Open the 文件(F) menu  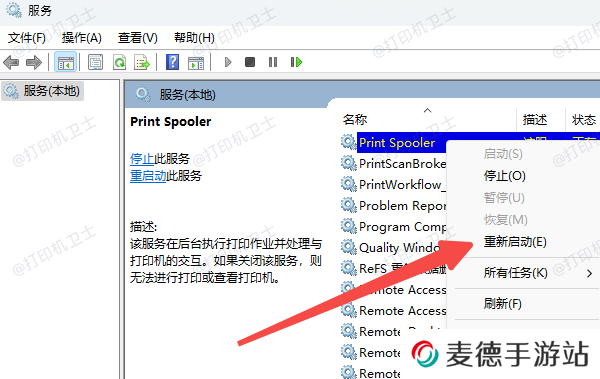tap(27, 38)
